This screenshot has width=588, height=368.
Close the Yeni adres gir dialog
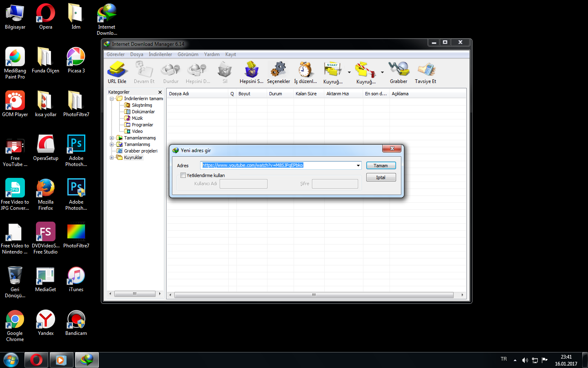point(392,148)
